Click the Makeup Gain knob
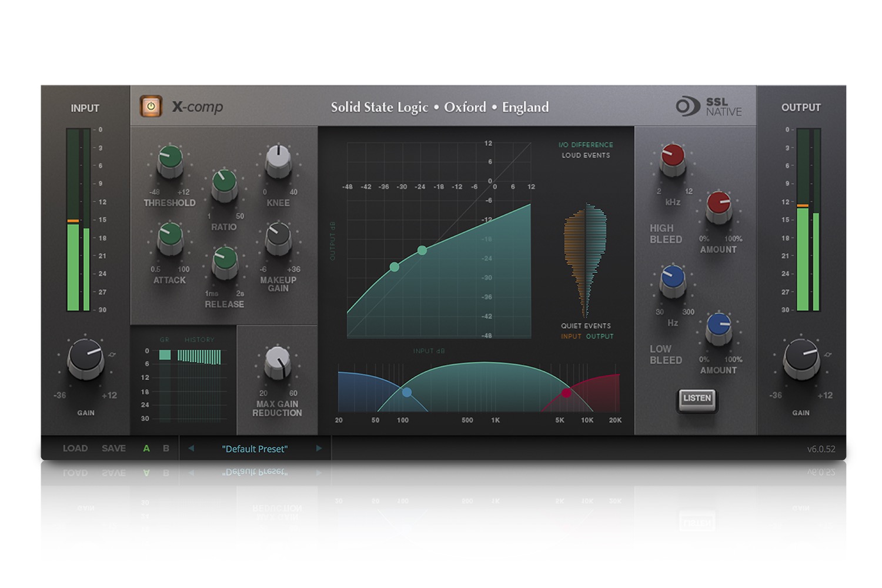 tap(278, 238)
